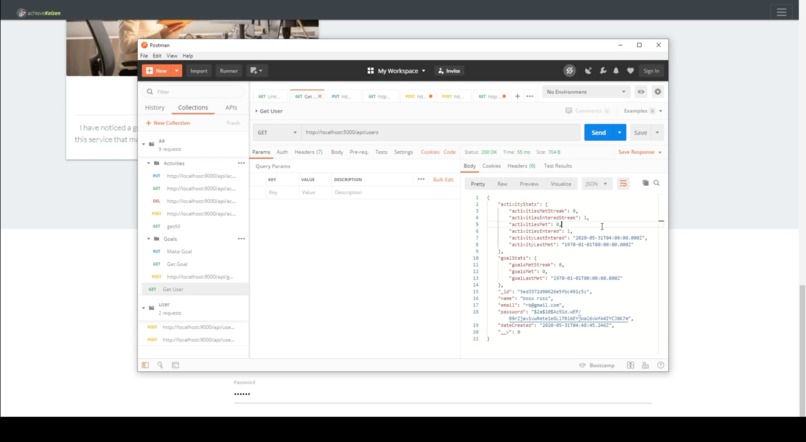The height and width of the screenshot is (442, 806).
Task: Collapse the Activities folder
Action: (149, 163)
